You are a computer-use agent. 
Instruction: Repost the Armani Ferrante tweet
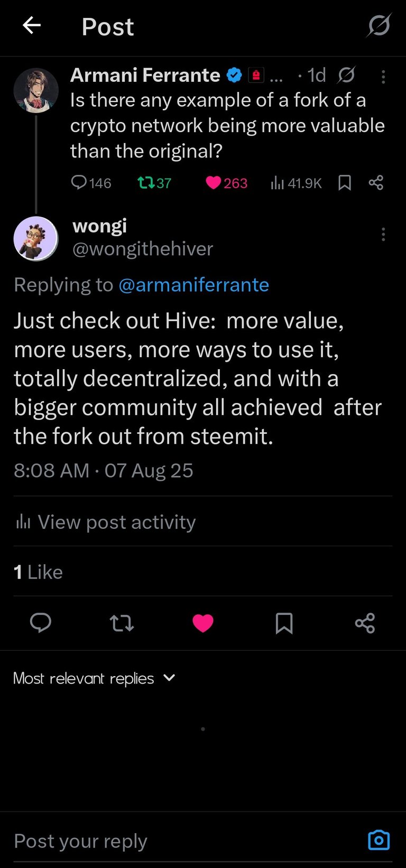[154, 183]
